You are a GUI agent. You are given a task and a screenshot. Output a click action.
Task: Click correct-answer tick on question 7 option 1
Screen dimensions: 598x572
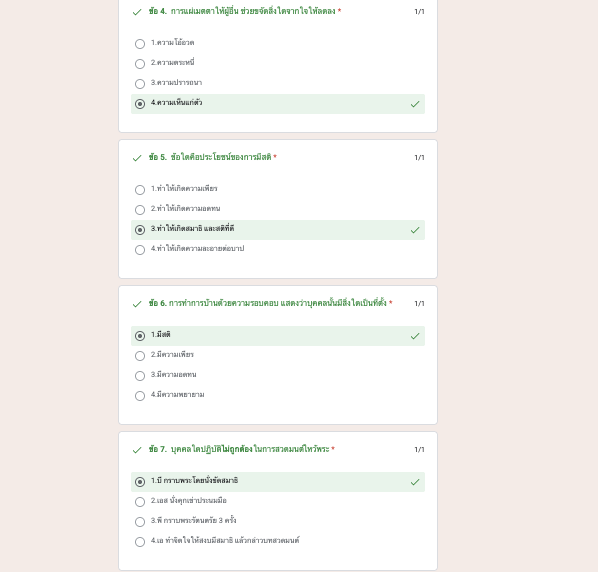pos(415,482)
